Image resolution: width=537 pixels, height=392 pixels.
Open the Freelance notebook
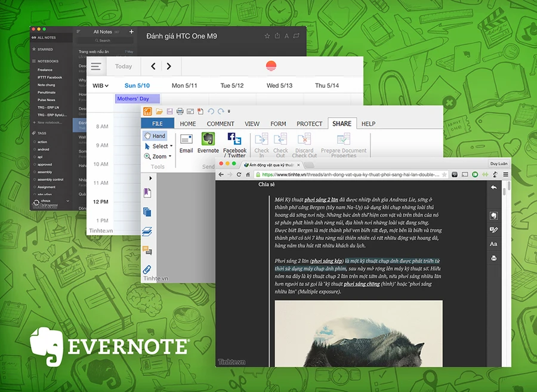pyautogui.click(x=45, y=70)
